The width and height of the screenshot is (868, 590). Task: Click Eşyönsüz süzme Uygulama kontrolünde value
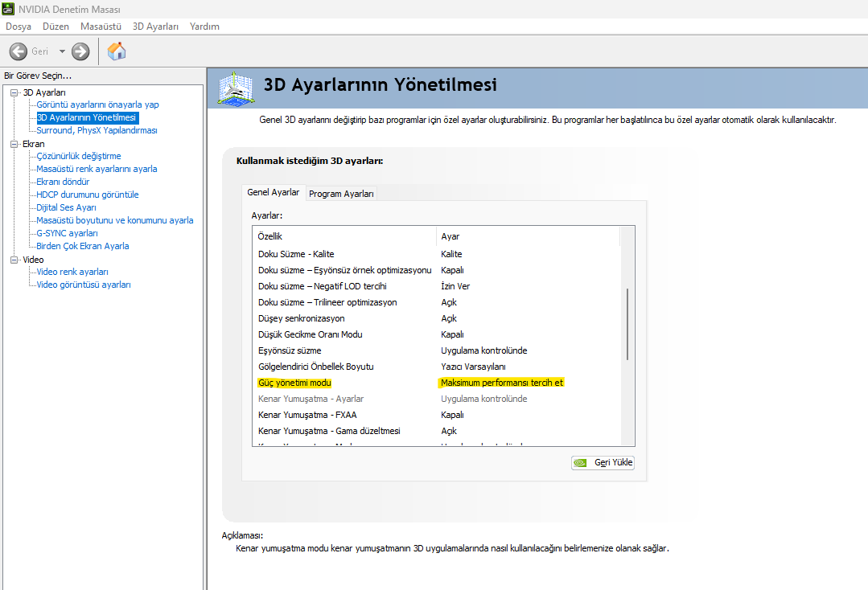pyautogui.click(x=483, y=350)
